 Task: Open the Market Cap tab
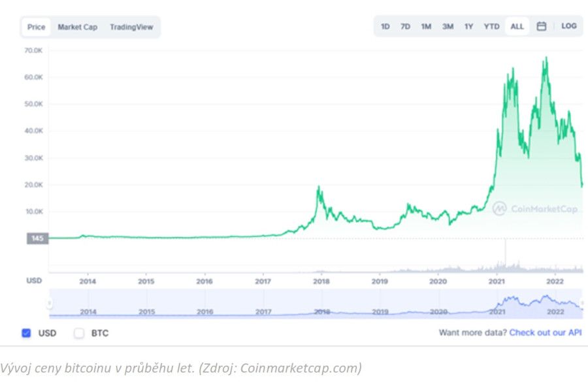(x=77, y=27)
